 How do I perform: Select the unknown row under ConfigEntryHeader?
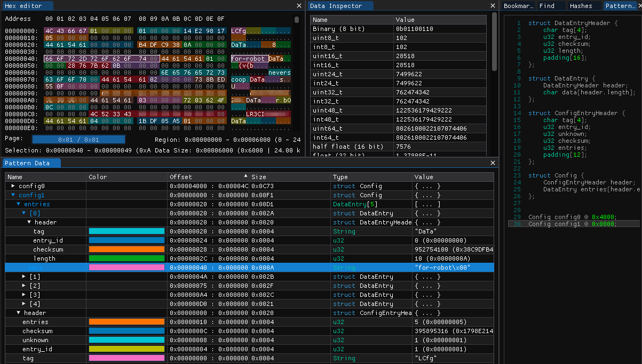point(249,340)
